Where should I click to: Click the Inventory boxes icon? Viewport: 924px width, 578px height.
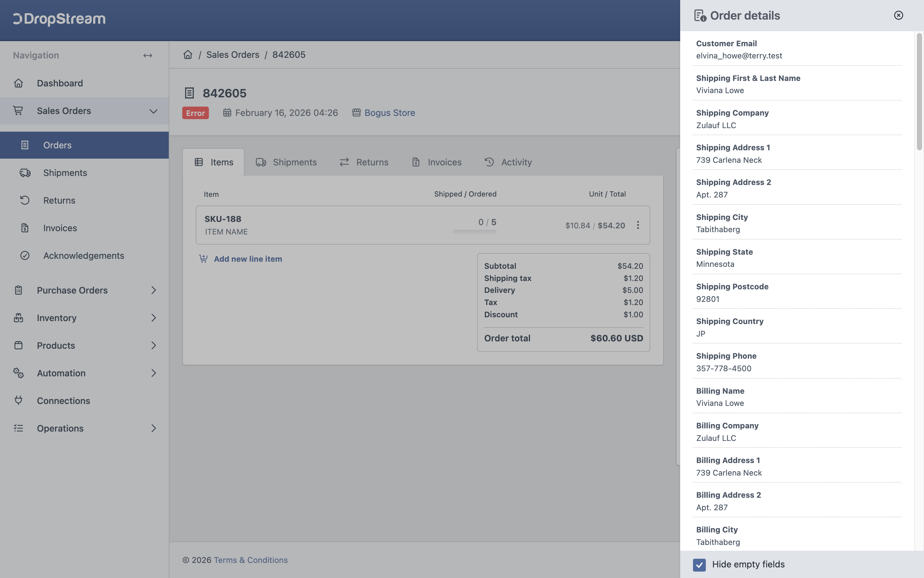(18, 318)
